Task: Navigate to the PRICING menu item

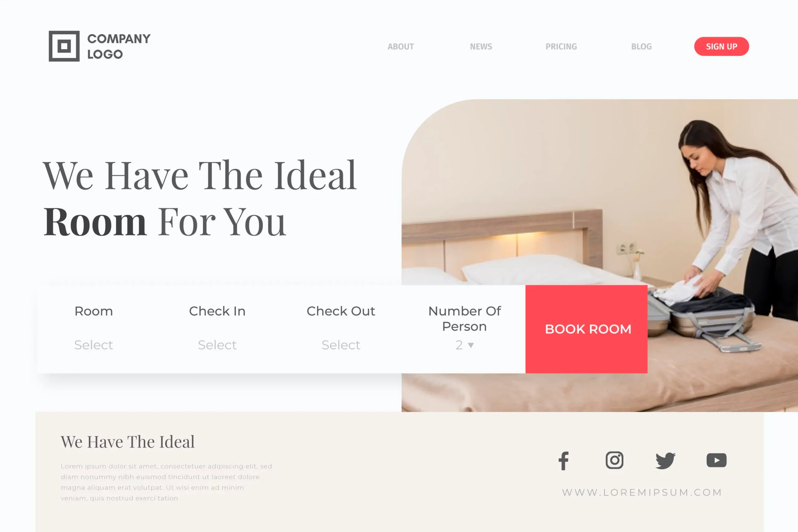Action: [x=561, y=46]
